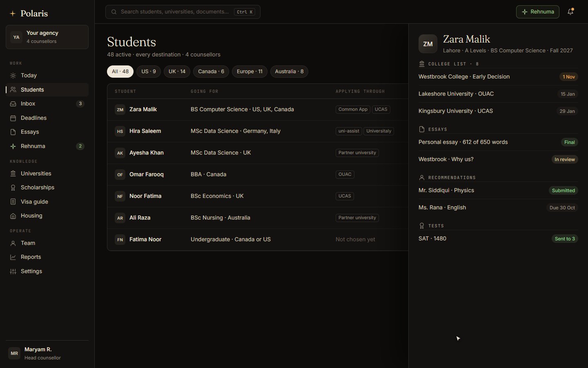Click the Reports chart icon
Screen dimensions: 588x368
[13, 257]
